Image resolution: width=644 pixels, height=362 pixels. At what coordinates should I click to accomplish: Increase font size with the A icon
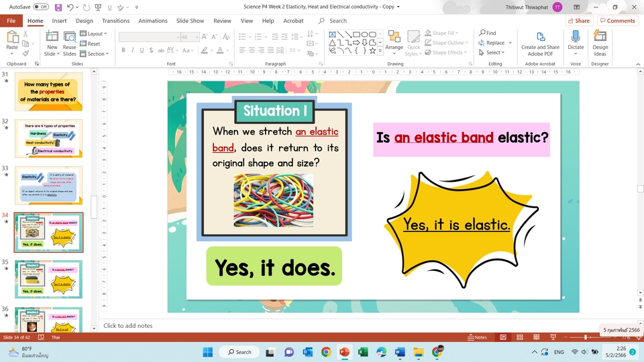[205, 37]
